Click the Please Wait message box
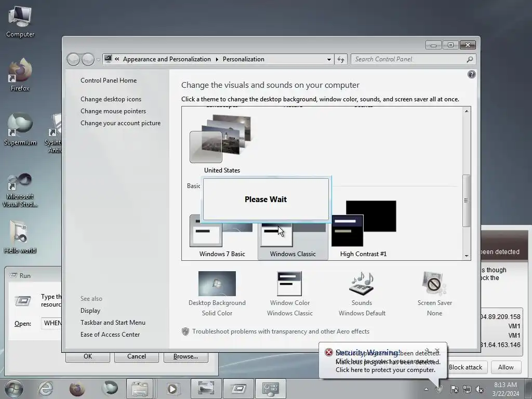This screenshot has width=532, height=399. click(x=265, y=199)
